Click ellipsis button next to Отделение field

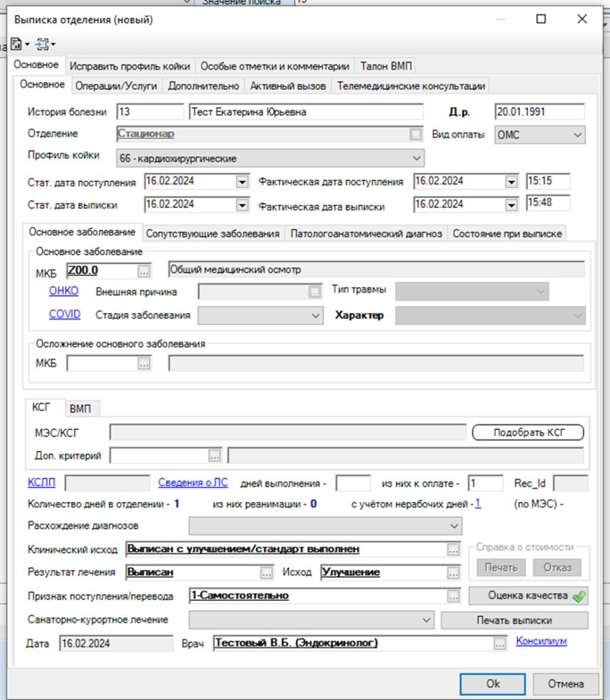pyautogui.click(x=415, y=134)
